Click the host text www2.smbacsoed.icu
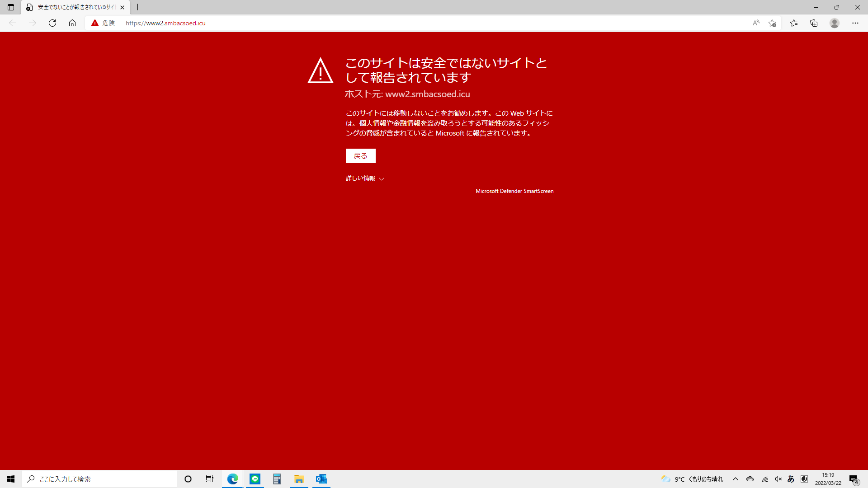 click(x=428, y=94)
